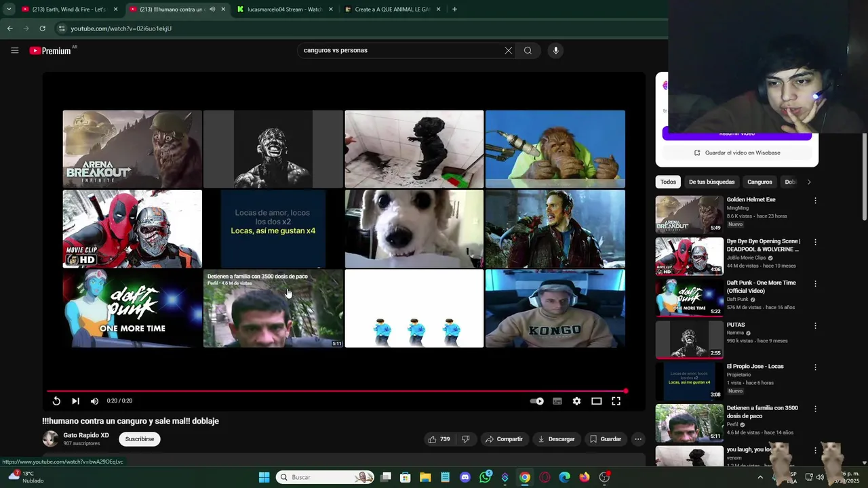Switch the player to theater mode
This screenshot has height=488, width=868.
coord(597,401)
